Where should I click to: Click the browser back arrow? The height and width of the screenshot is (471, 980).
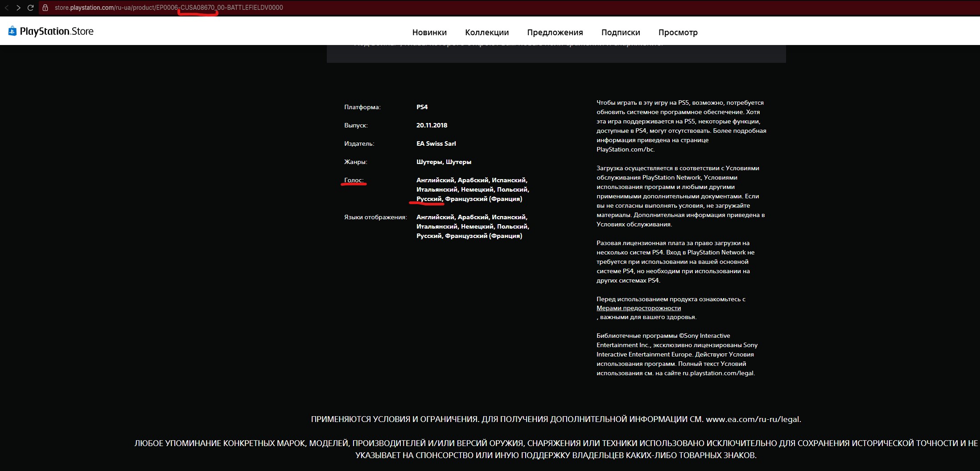coord(7,8)
